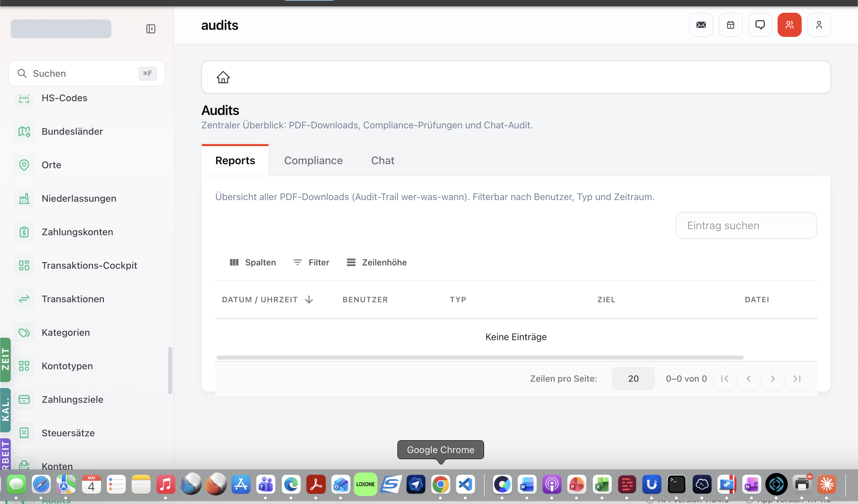
Task: Click the red users icon button
Action: tap(789, 25)
